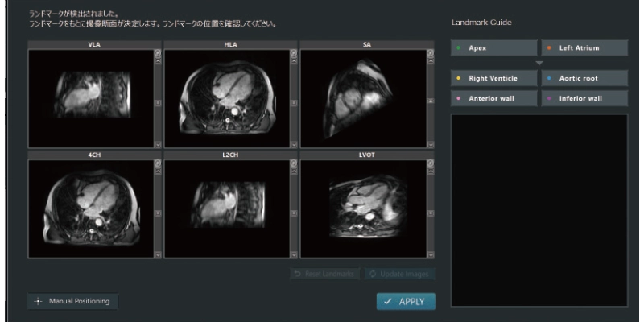Click the round icon atop LVOT view
This screenshot has height=322, width=644.
tap(430, 163)
